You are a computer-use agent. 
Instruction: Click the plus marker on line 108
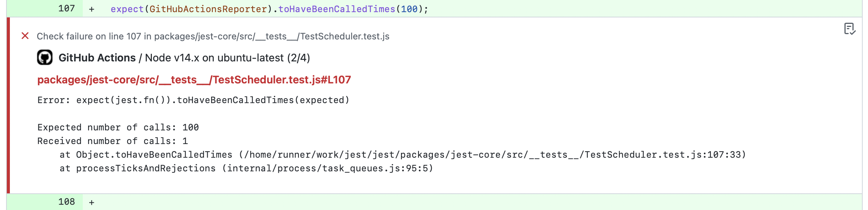point(92,202)
